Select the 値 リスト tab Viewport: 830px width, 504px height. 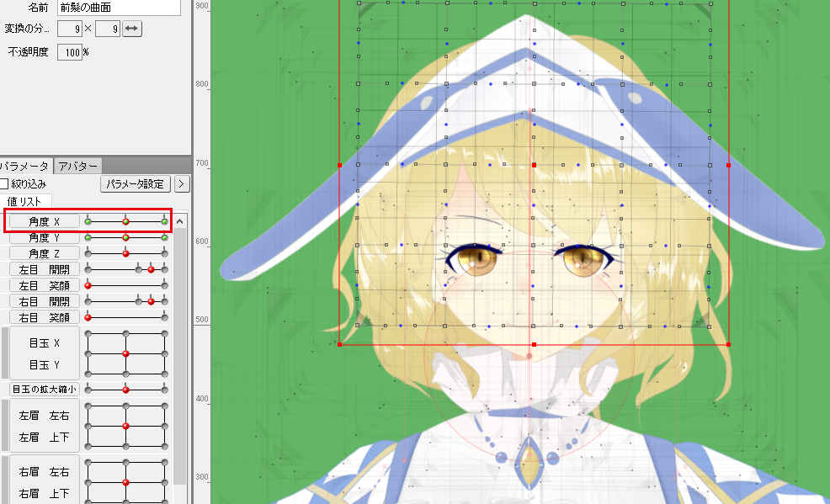coord(25,201)
